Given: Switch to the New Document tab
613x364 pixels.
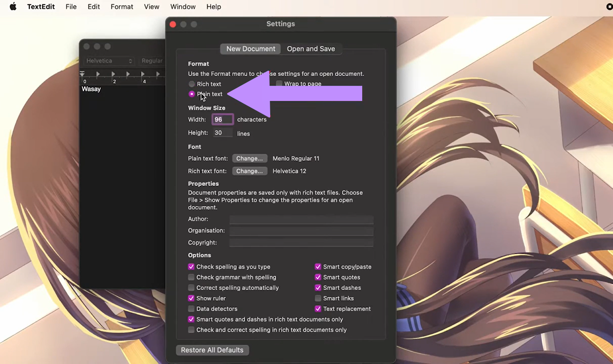Looking at the screenshot, I should pos(250,49).
